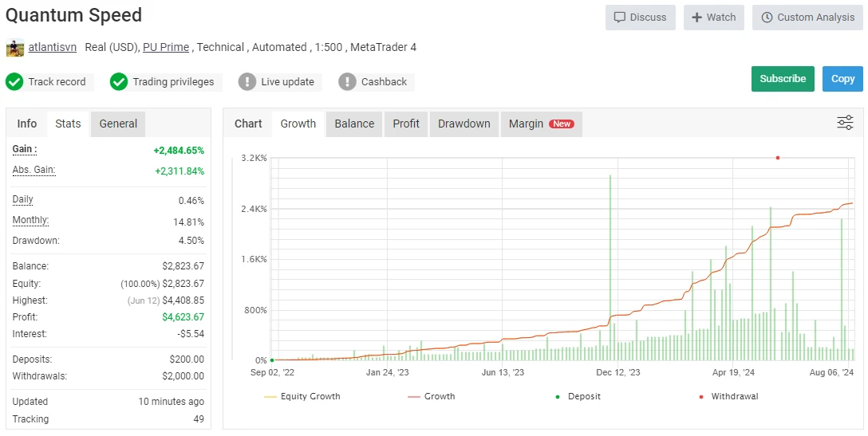Image resolution: width=868 pixels, height=436 pixels.
Task: Click the Watch button
Action: coord(713,18)
